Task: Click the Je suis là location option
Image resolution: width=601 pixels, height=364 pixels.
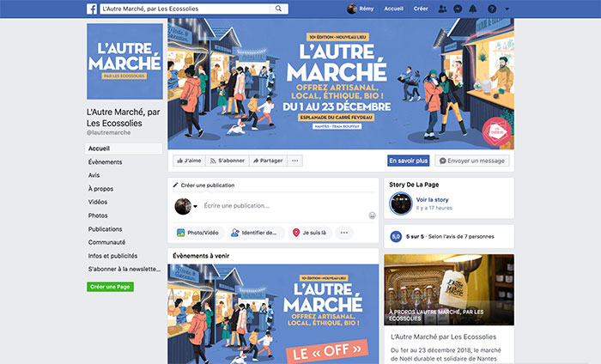Action: pos(310,233)
